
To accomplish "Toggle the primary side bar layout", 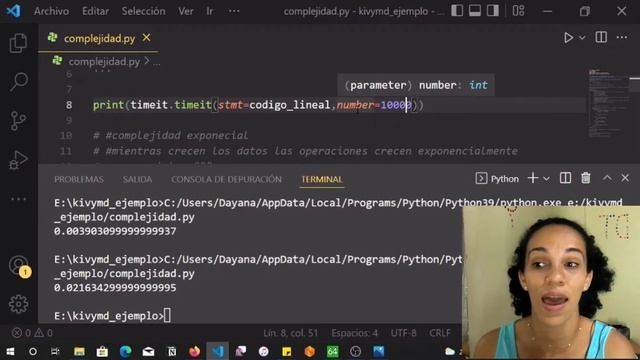I will coord(457,11).
